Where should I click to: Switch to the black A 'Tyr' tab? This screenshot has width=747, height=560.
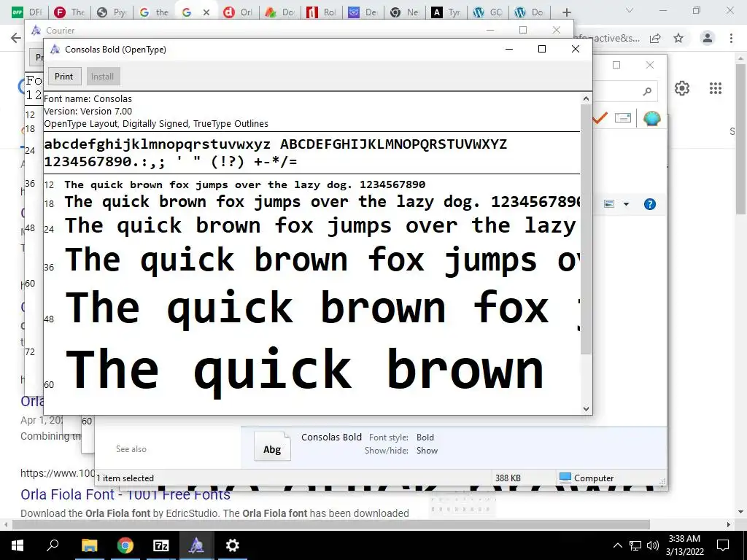pos(446,12)
